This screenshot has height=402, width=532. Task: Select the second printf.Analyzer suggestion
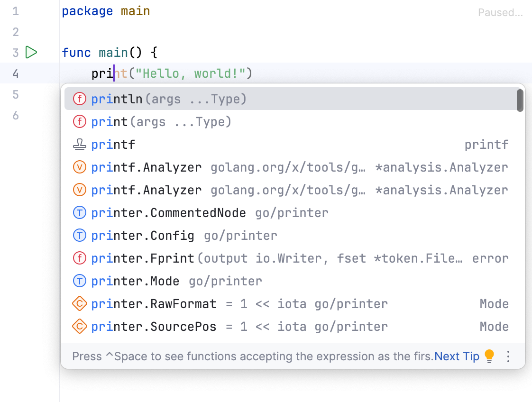190,190
